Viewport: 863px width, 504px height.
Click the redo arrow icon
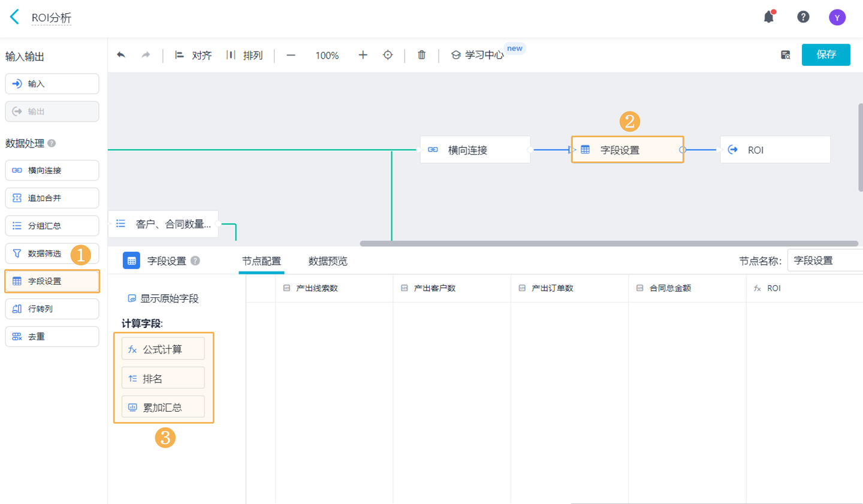click(x=146, y=55)
